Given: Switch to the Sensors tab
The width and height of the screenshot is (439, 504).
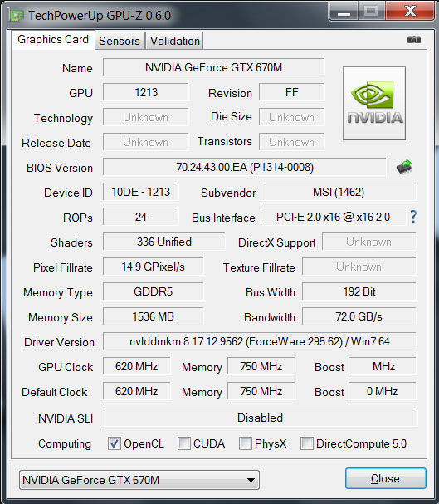Looking at the screenshot, I should (x=120, y=41).
